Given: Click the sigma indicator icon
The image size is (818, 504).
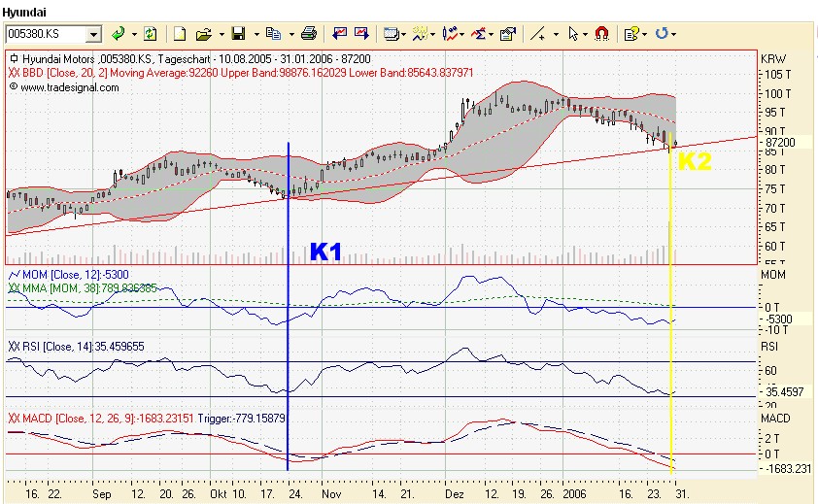Looking at the screenshot, I should click(478, 34).
